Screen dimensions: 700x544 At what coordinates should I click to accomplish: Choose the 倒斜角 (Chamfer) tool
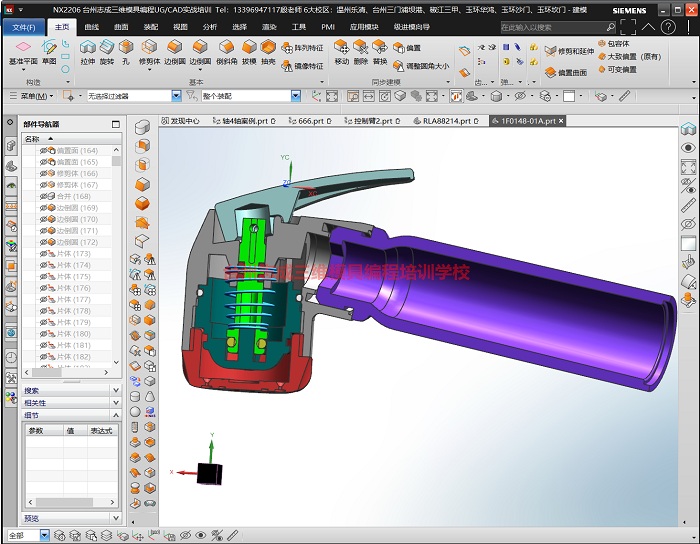coord(227,51)
